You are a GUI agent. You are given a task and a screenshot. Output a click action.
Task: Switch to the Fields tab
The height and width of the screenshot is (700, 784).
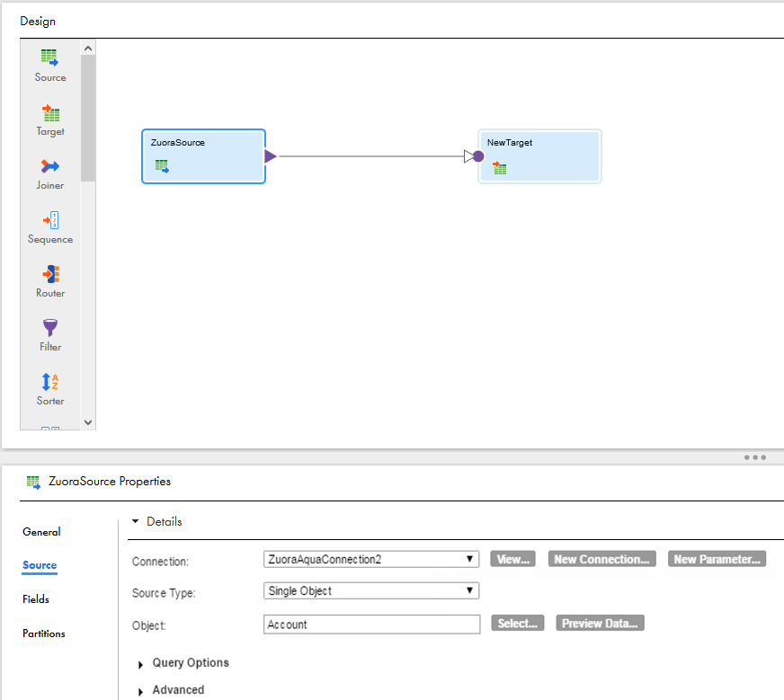[x=35, y=599]
